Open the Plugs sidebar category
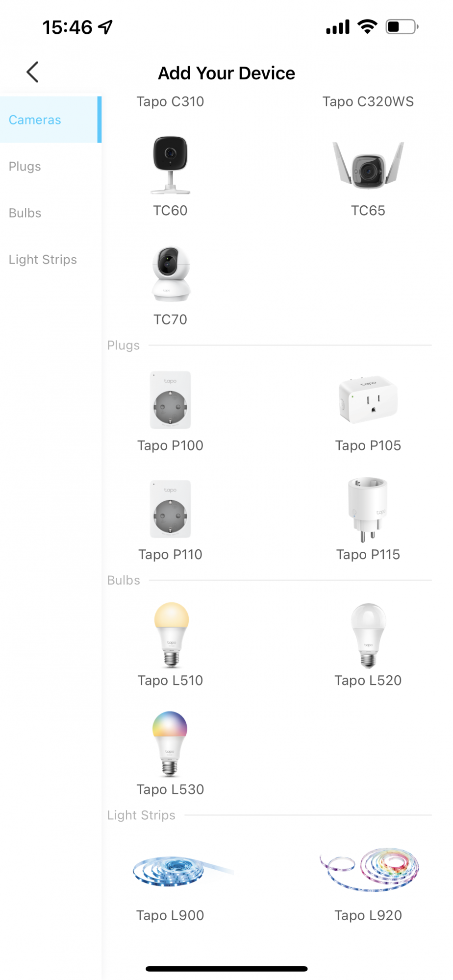 point(25,167)
